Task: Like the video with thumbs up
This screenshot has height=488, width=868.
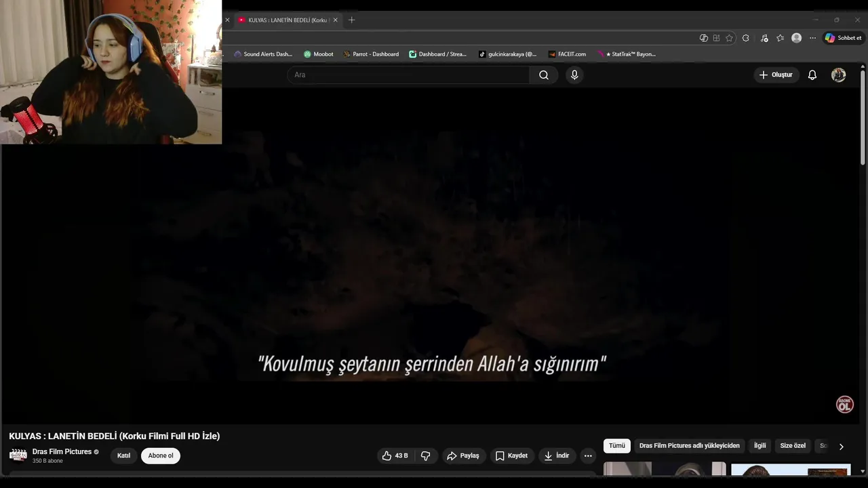Action: [x=395, y=456]
